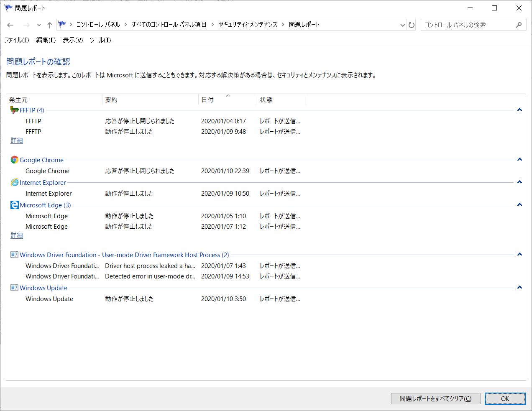Image resolution: width=532 pixels, height=411 pixels.
Task: Click the Microsoft Edge group icon
Action: tap(15, 205)
